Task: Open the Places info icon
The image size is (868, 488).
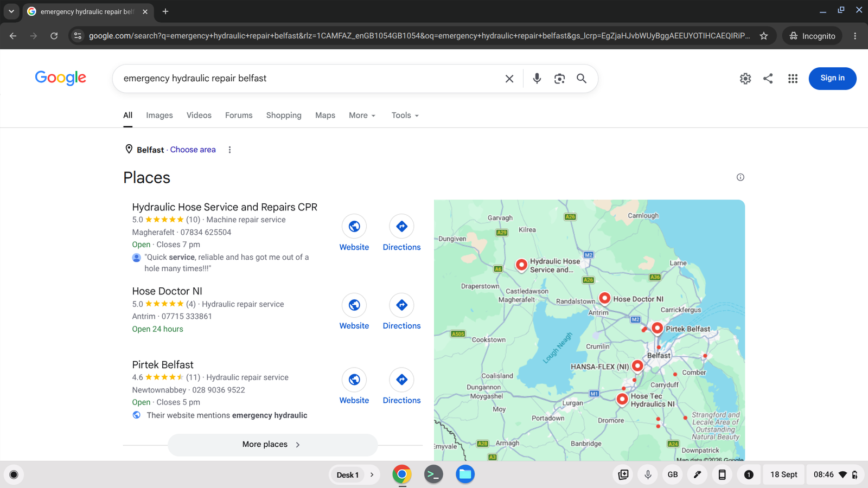Action: point(741,177)
